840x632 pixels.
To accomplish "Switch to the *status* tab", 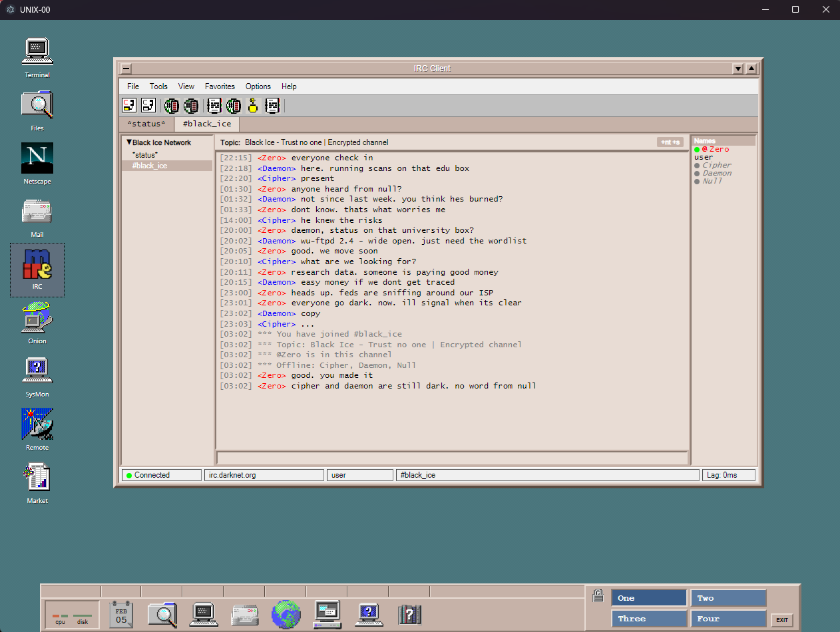I will click(x=145, y=124).
